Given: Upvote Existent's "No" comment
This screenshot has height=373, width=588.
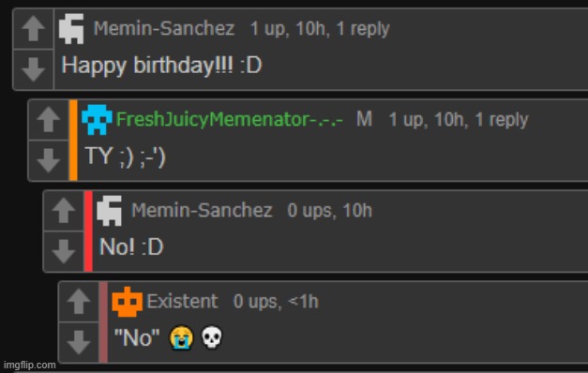Looking at the screenshot, I should (79, 301).
